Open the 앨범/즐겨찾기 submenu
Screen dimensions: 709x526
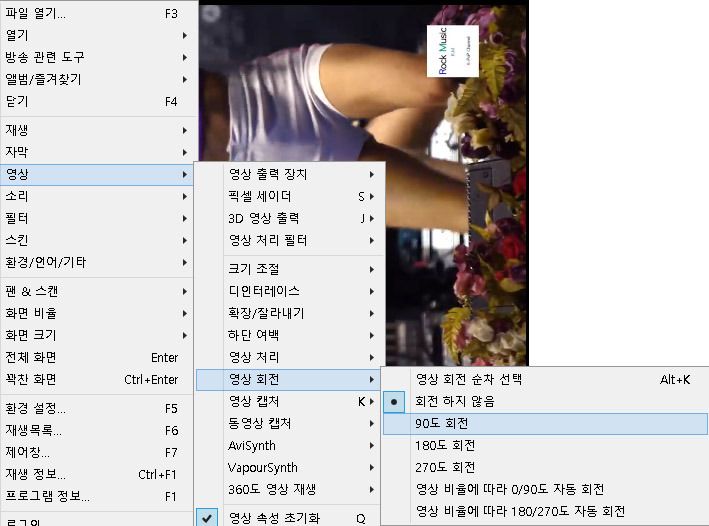tap(97, 80)
